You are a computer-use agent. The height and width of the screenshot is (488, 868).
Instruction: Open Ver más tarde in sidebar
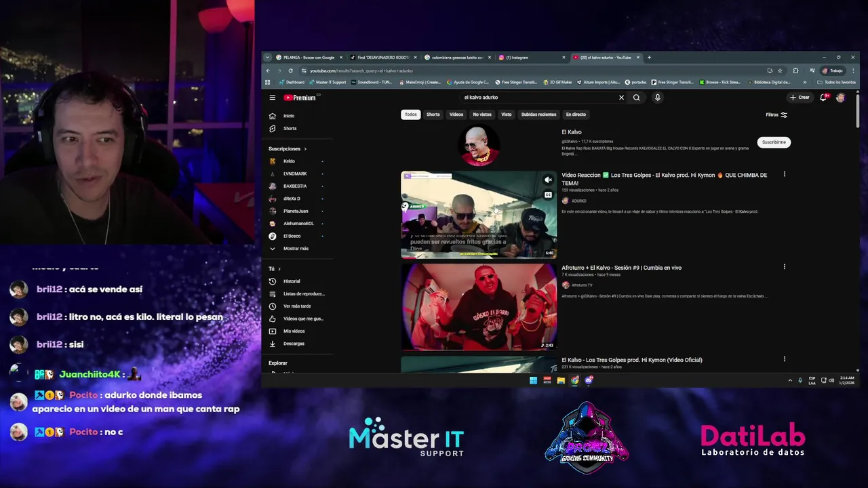pyautogui.click(x=298, y=306)
